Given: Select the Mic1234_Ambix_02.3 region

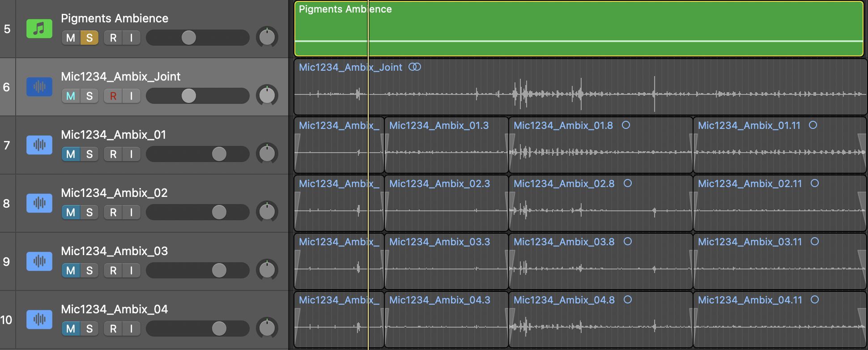Looking at the screenshot, I should pyautogui.click(x=447, y=203).
